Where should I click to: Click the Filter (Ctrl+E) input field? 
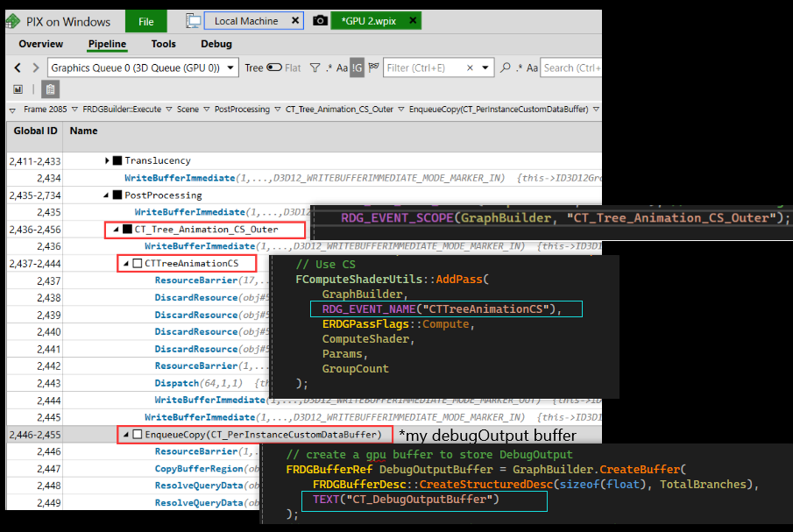(x=426, y=67)
